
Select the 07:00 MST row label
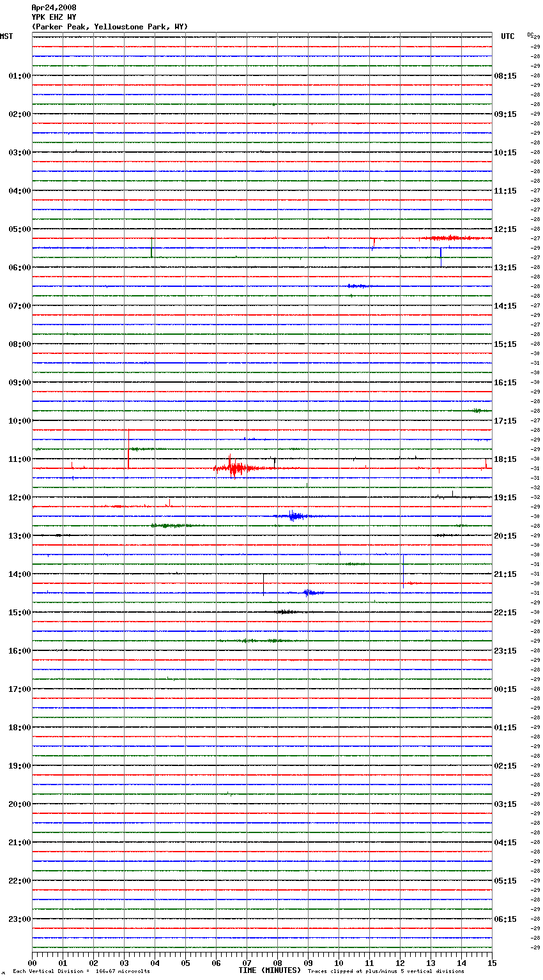[20, 306]
